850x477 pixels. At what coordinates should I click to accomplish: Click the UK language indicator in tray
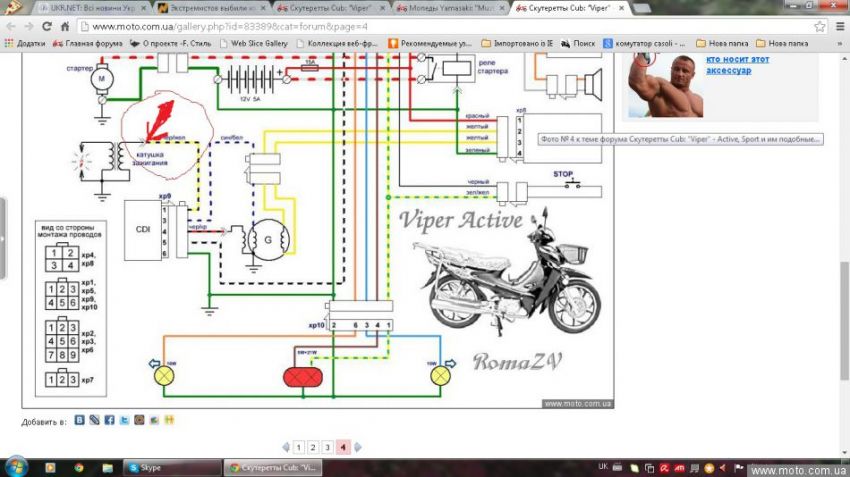(x=603, y=467)
